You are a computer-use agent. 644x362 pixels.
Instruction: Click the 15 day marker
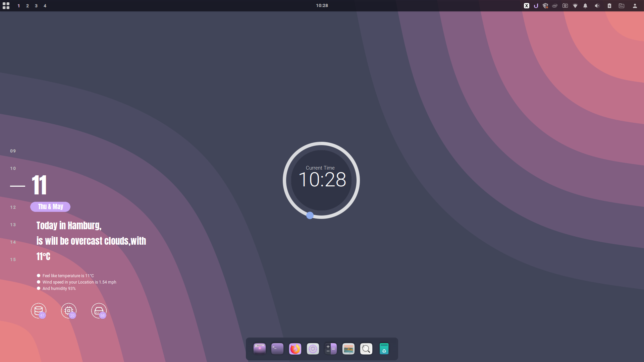click(13, 259)
